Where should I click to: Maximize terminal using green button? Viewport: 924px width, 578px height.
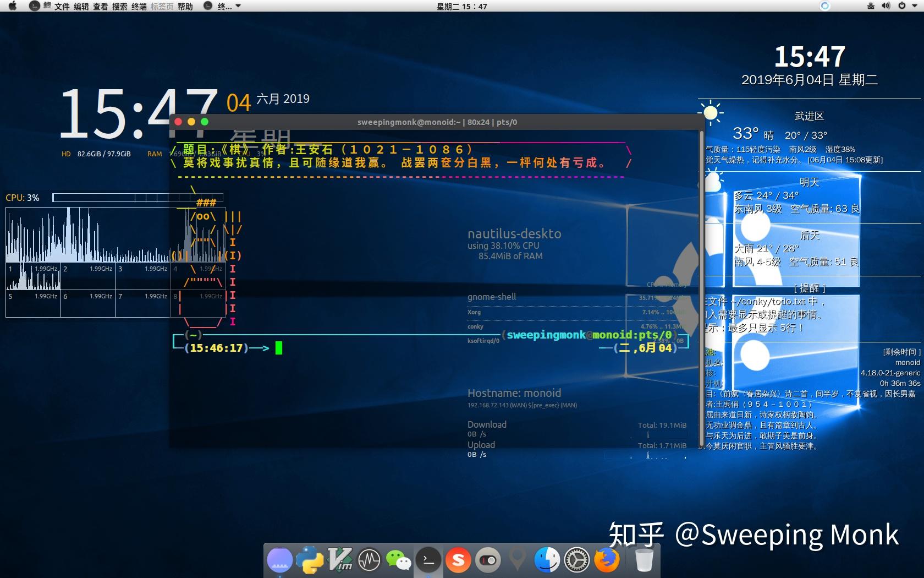coord(205,122)
